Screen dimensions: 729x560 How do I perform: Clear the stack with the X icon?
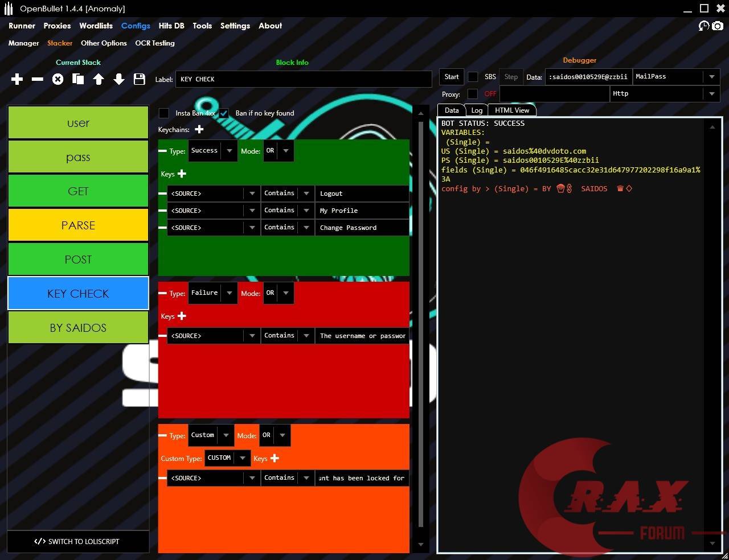(x=58, y=79)
